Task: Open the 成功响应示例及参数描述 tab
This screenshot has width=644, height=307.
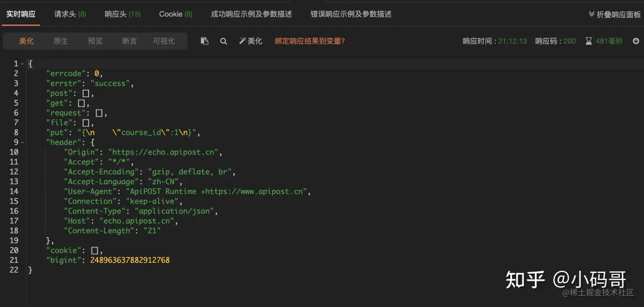Action: coord(251,14)
